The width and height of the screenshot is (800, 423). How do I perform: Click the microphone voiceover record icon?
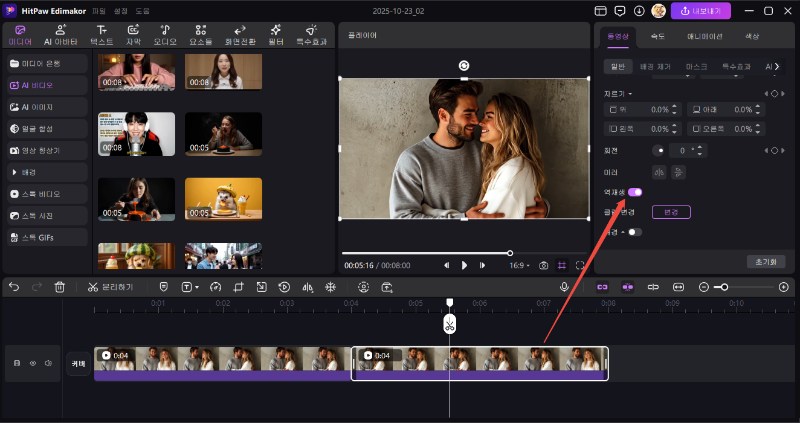(x=565, y=287)
